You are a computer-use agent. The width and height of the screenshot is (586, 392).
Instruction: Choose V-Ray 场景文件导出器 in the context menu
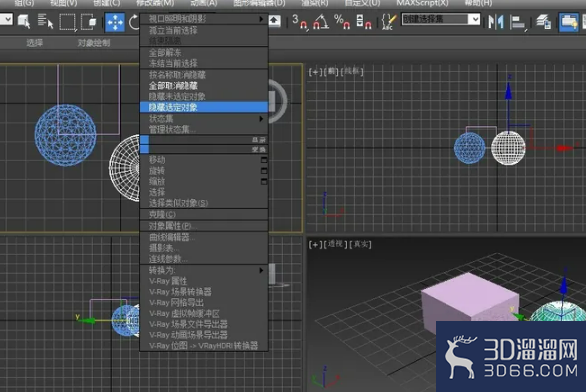point(204,324)
